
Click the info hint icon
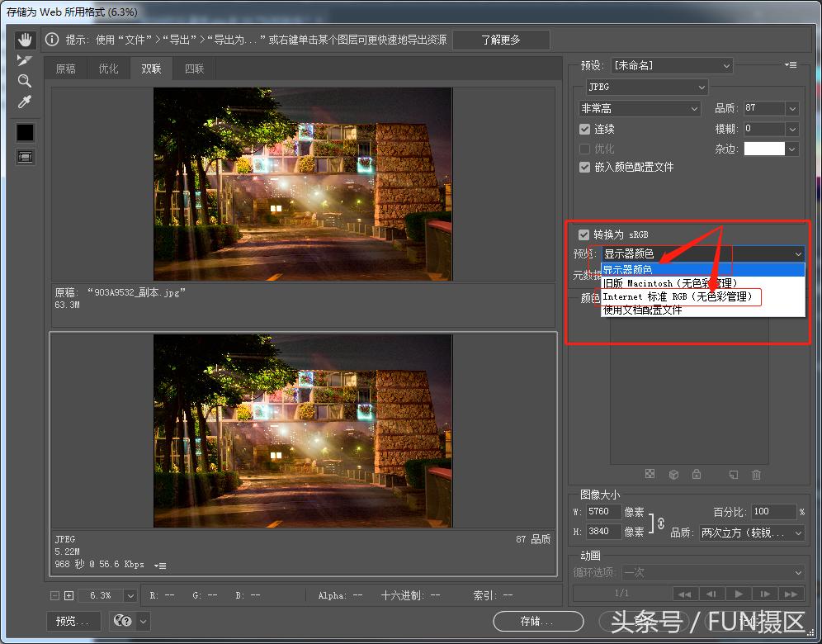pos(52,40)
